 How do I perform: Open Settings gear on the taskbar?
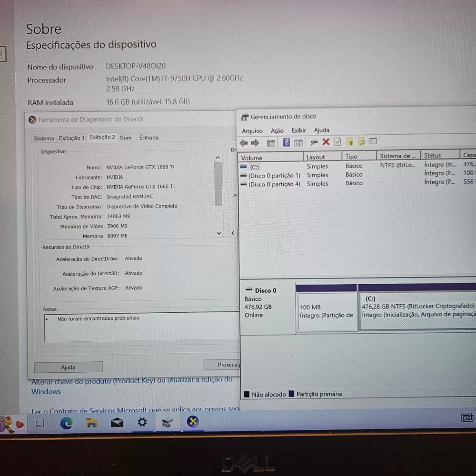(142, 422)
